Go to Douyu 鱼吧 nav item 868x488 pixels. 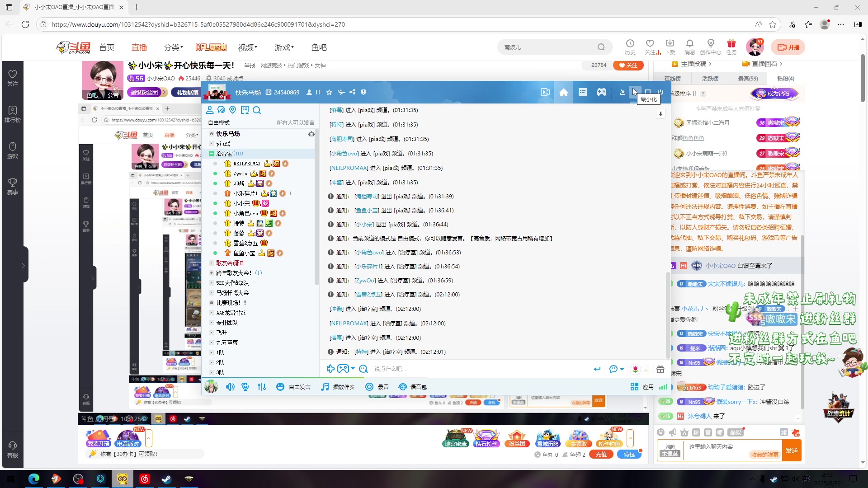pos(319,47)
